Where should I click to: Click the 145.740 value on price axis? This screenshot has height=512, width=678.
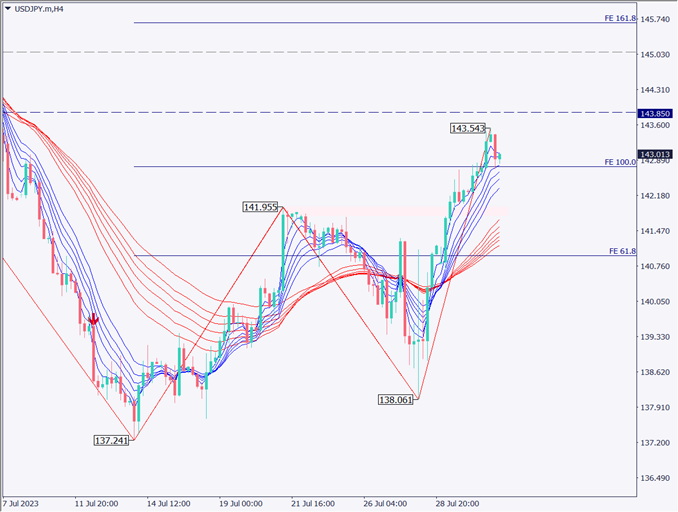pos(656,19)
